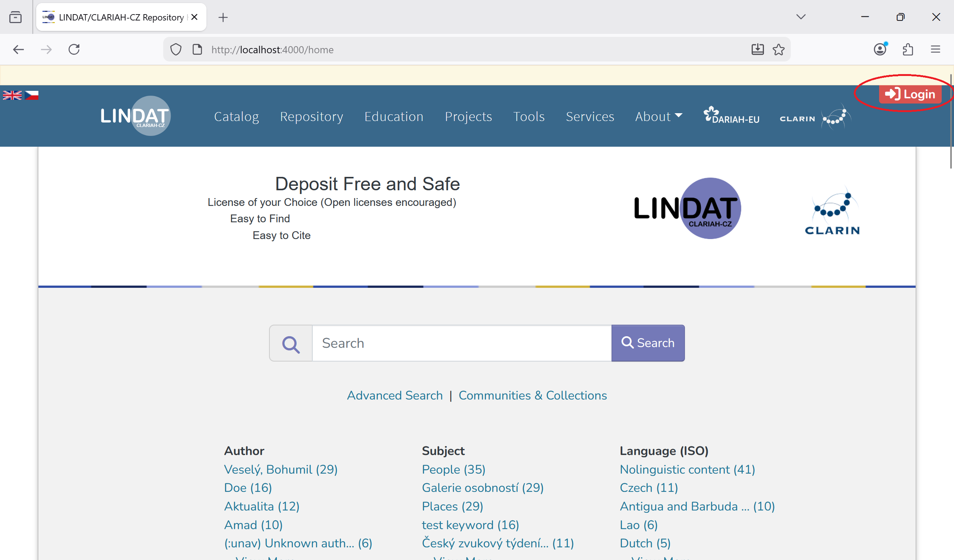The width and height of the screenshot is (954, 560).
Task: Open the recent browsing tab view icon
Action: click(15, 17)
